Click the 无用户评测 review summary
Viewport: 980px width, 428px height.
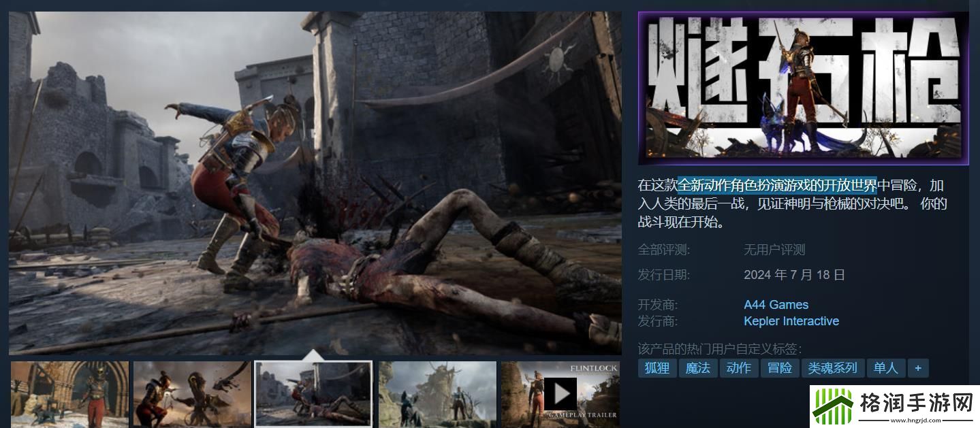pos(774,250)
